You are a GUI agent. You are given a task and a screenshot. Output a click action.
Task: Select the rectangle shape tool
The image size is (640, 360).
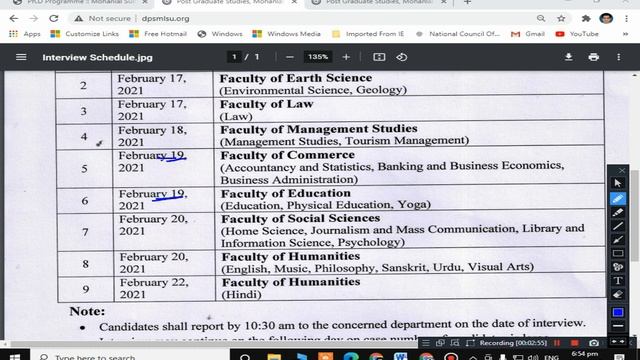618,253
